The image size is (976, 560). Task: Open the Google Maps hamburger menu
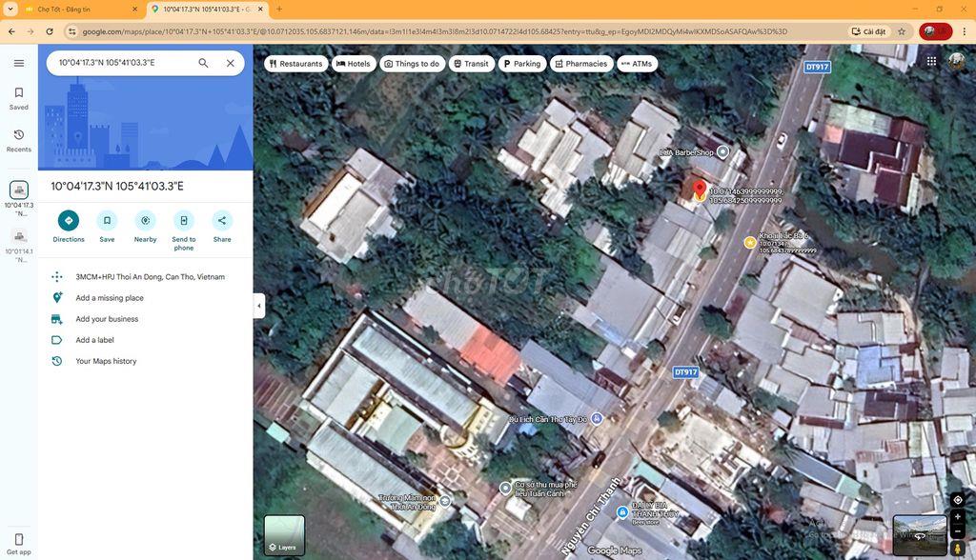pyautogui.click(x=19, y=63)
